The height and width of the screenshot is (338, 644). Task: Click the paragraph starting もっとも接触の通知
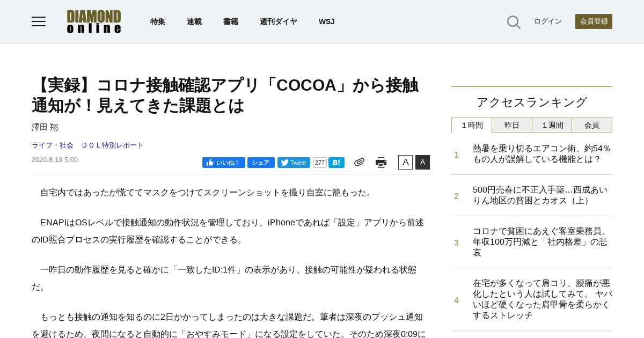tap(229, 325)
